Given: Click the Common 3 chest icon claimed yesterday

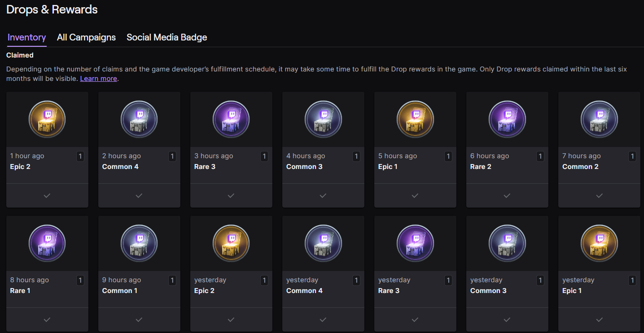Looking at the screenshot, I should [507, 244].
